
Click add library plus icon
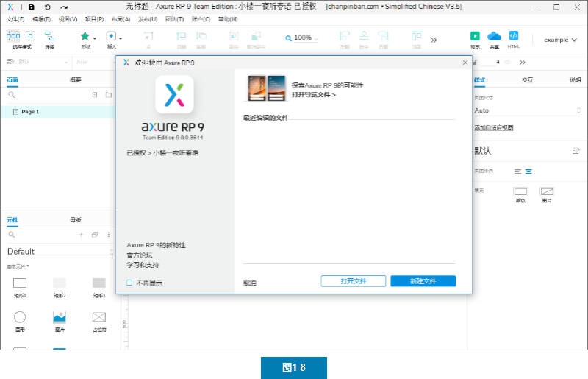[x=81, y=234]
